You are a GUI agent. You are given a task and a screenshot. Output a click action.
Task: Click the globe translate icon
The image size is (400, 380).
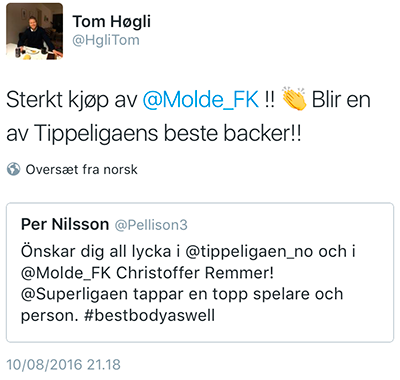pos(13,169)
